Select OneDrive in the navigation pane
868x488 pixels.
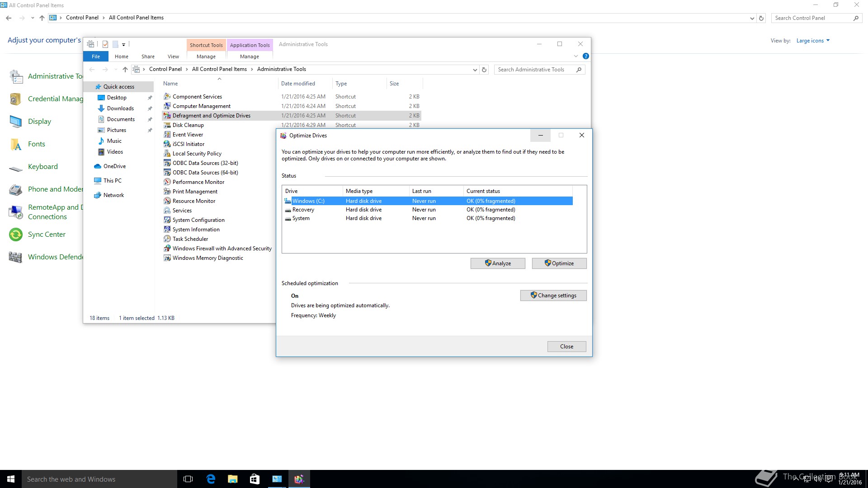[x=114, y=166]
